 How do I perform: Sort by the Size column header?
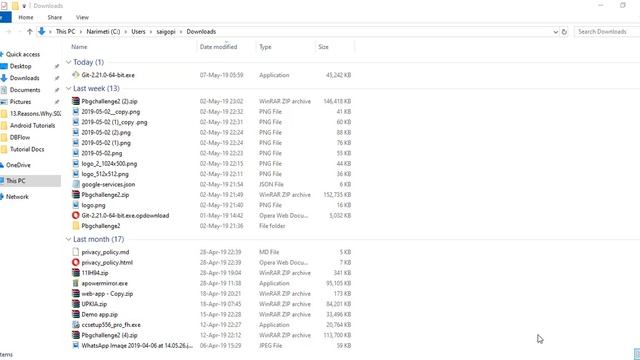tap(323, 47)
